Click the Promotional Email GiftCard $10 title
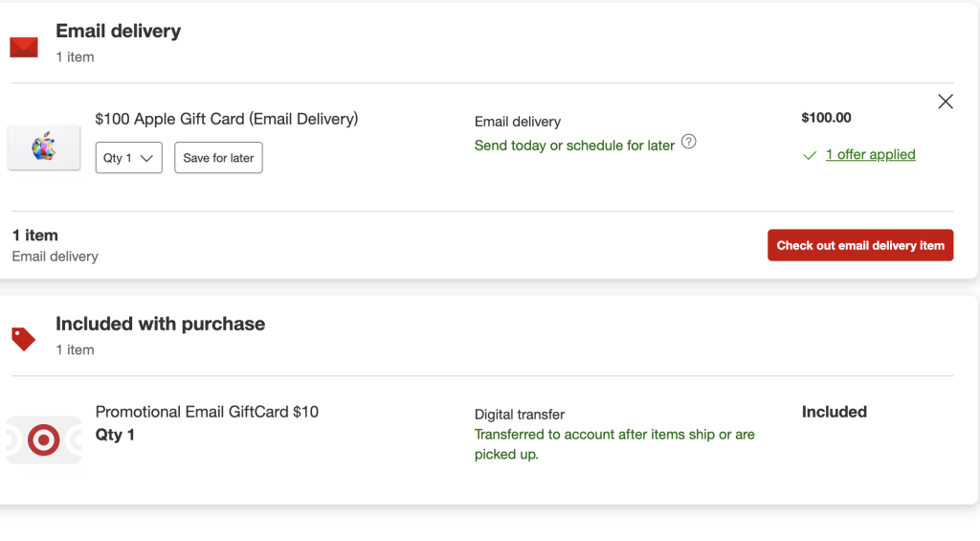 (x=207, y=412)
